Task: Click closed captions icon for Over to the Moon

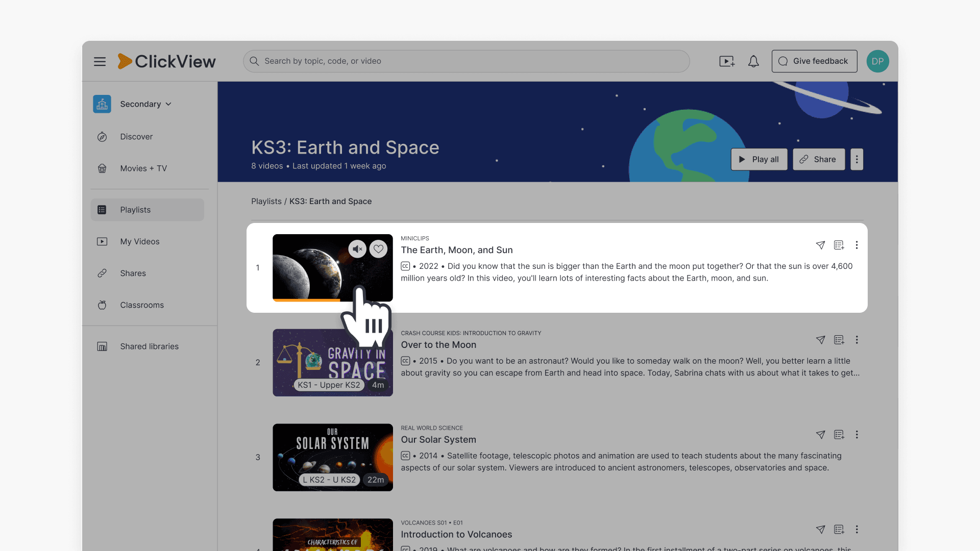Action: tap(405, 361)
